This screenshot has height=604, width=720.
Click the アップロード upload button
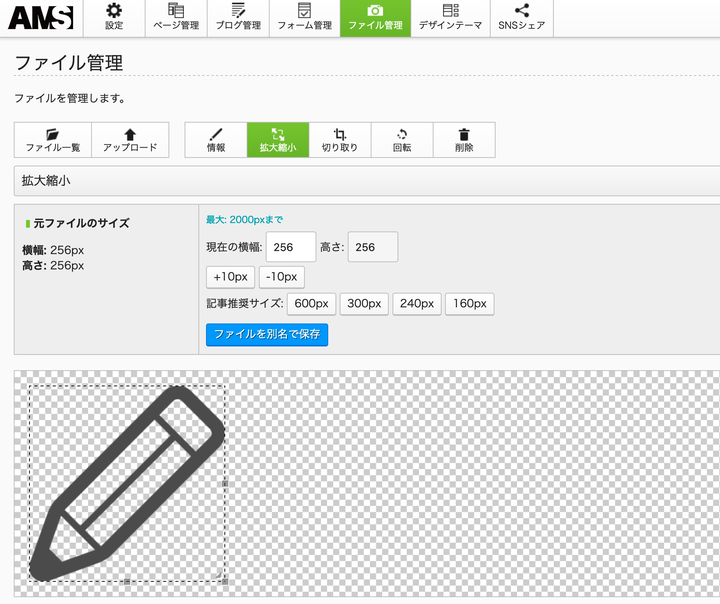tap(130, 140)
